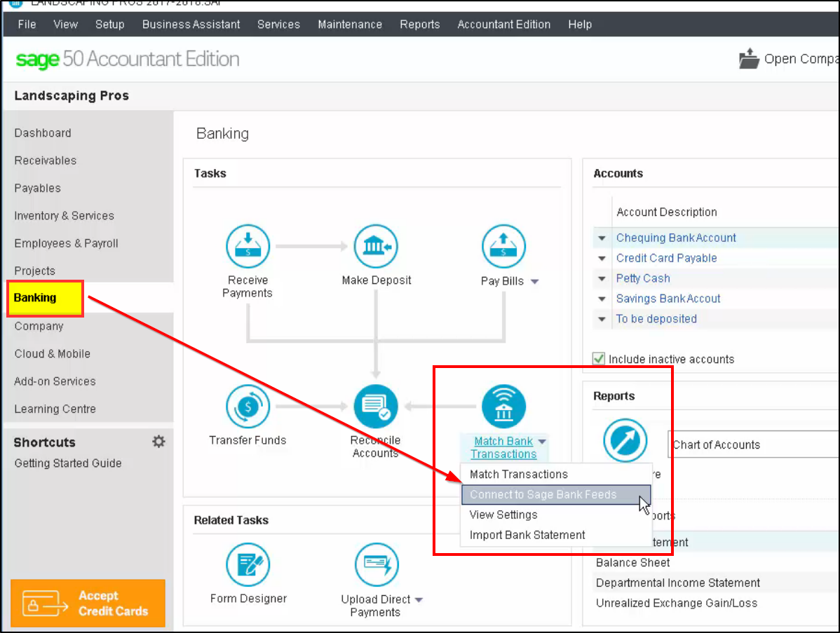840x633 pixels.
Task: Choose Connect to Sage Bank Feeds
Action: (x=556, y=494)
